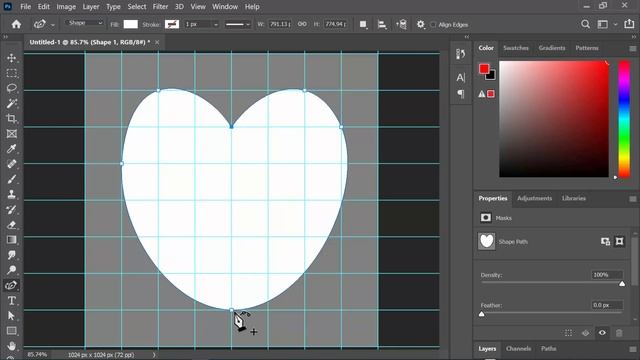The height and width of the screenshot is (360, 640).
Task: Go to Photoshop Home screen
Action: (16, 24)
